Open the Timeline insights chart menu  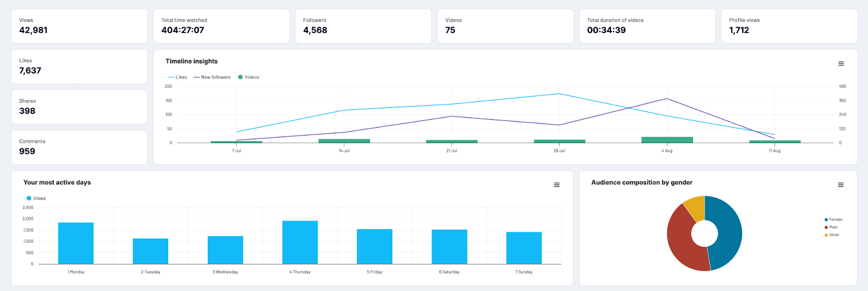click(x=841, y=64)
